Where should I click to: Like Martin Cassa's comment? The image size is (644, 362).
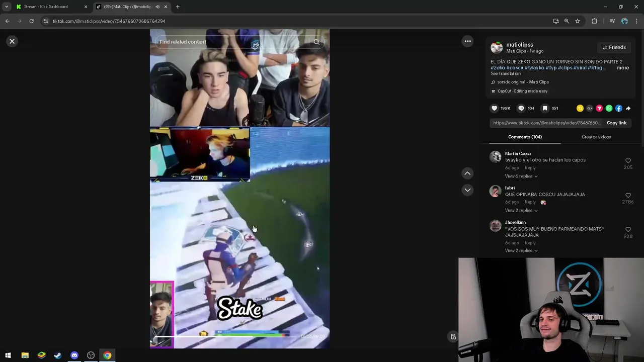(x=628, y=161)
